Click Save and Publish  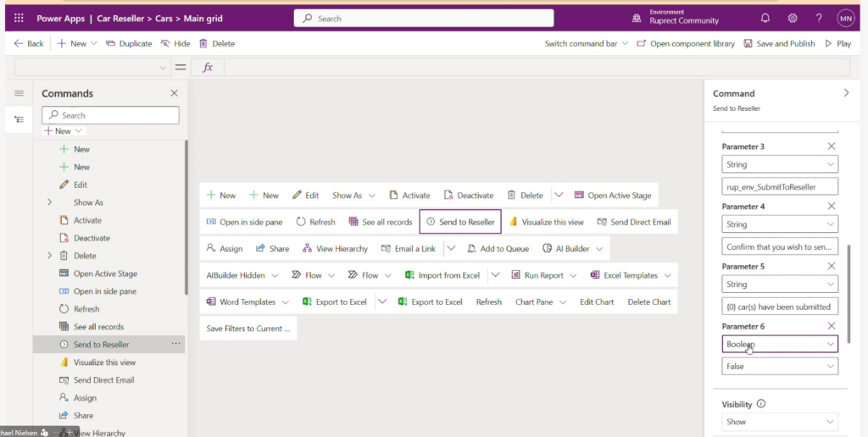[779, 43]
